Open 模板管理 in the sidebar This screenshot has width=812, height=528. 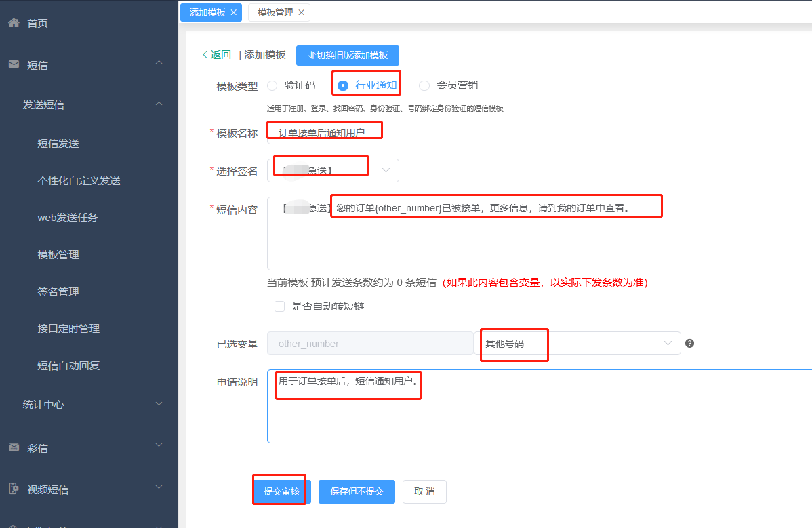tap(58, 255)
